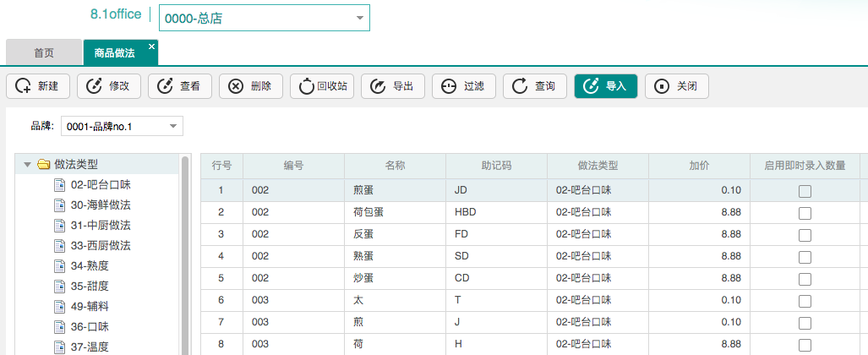868x355 pixels.
Task: Toggle the checkbox in the 炒蛋 row
Action: [x=805, y=279]
